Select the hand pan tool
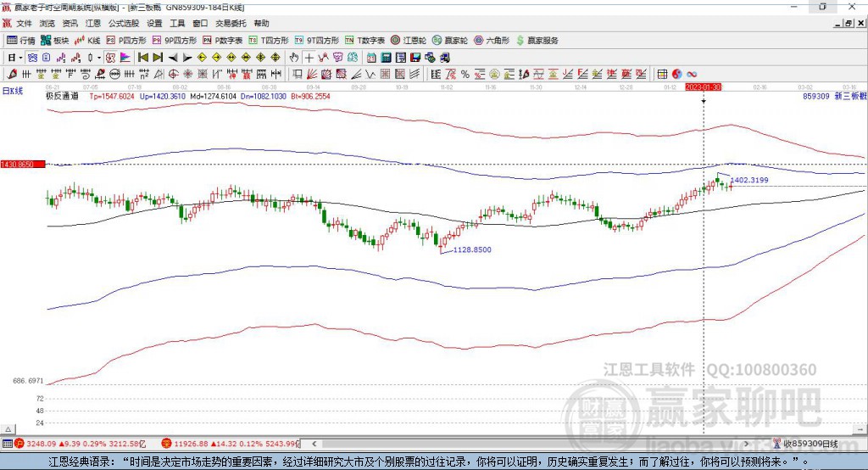 tap(294, 58)
